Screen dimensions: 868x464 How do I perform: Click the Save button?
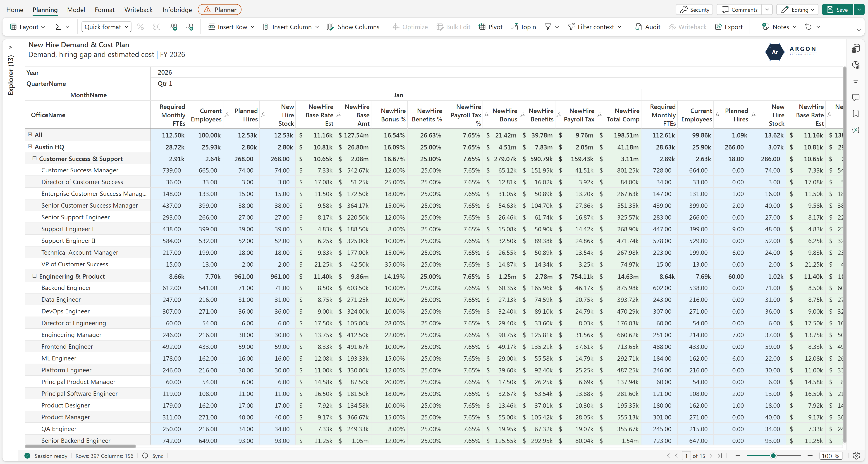(838, 10)
